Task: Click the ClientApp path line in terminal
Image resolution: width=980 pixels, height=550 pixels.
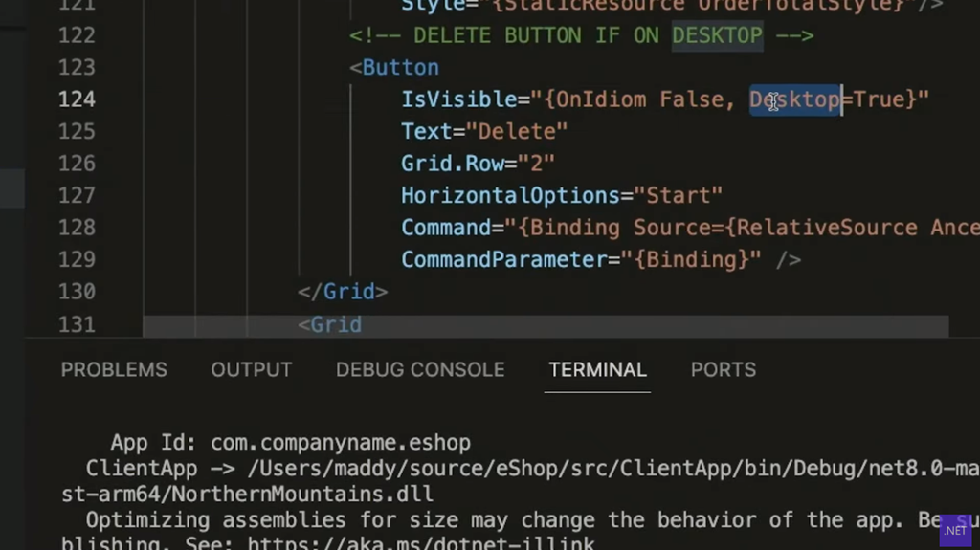Action: point(532,468)
